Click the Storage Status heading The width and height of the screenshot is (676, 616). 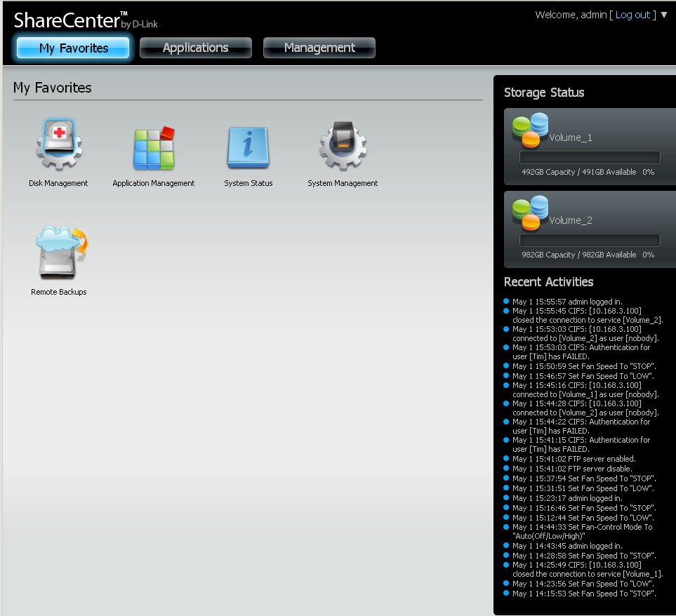[x=544, y=93]
